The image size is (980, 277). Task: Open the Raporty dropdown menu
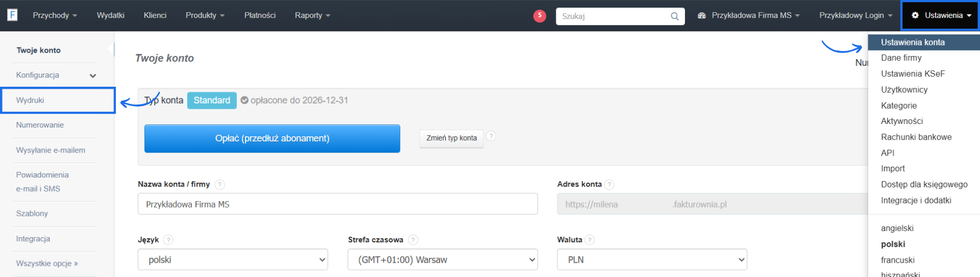(x=312, y=15)
